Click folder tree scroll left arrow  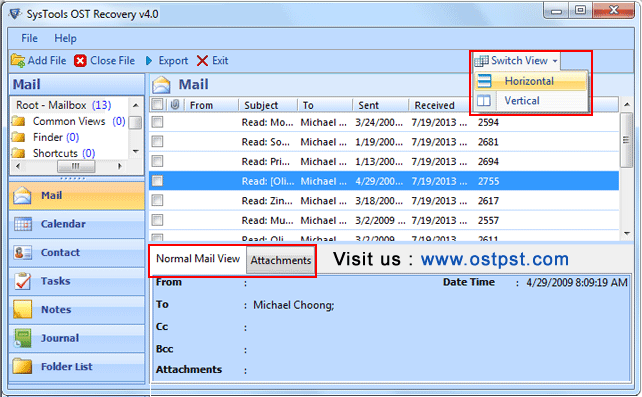coord(18,166)
